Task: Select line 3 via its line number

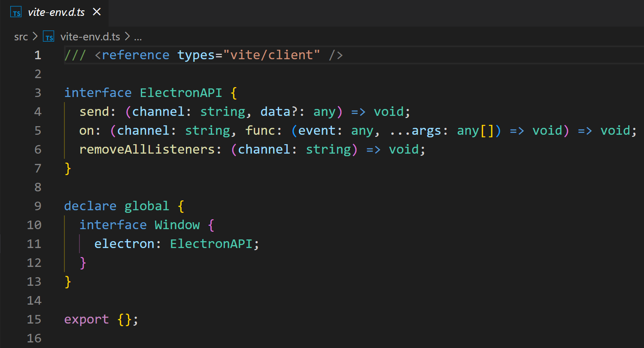Action: [x=38, y=93]
